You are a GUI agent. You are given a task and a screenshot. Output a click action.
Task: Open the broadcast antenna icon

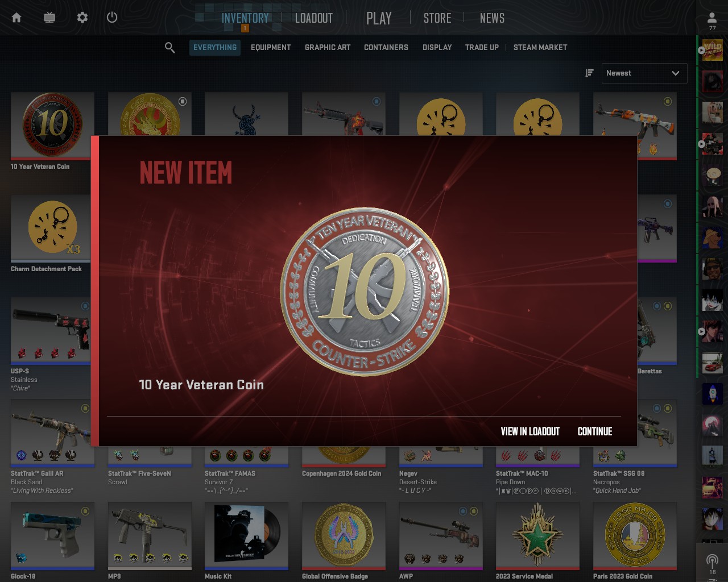click(712, 560)
